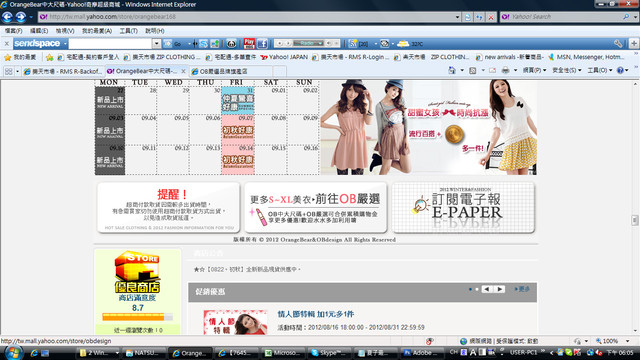Open the Home page icon in command bar
This screenshot has width=640, height=360.
[452, 71]
